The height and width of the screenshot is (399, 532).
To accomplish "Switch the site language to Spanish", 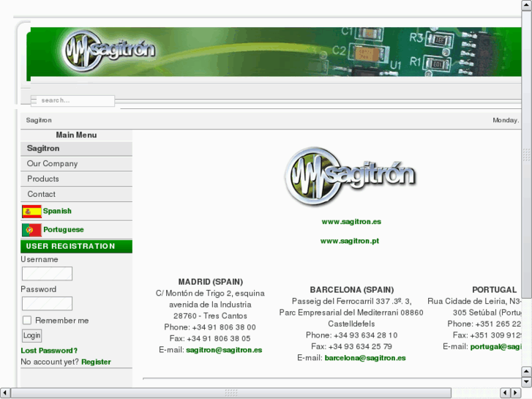I will click(x=57, y=211).
